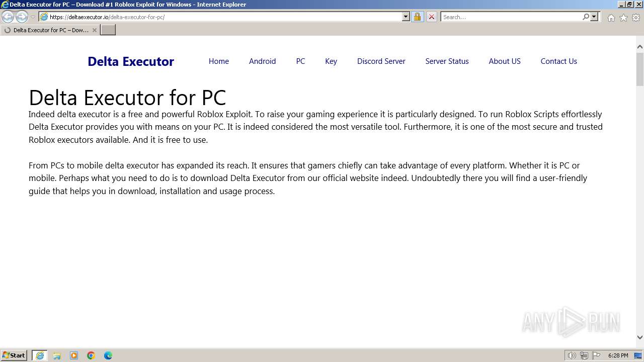Close the Delta Executor tab
The height and width of the screenshot is (362, 644).
pos(94,30)
